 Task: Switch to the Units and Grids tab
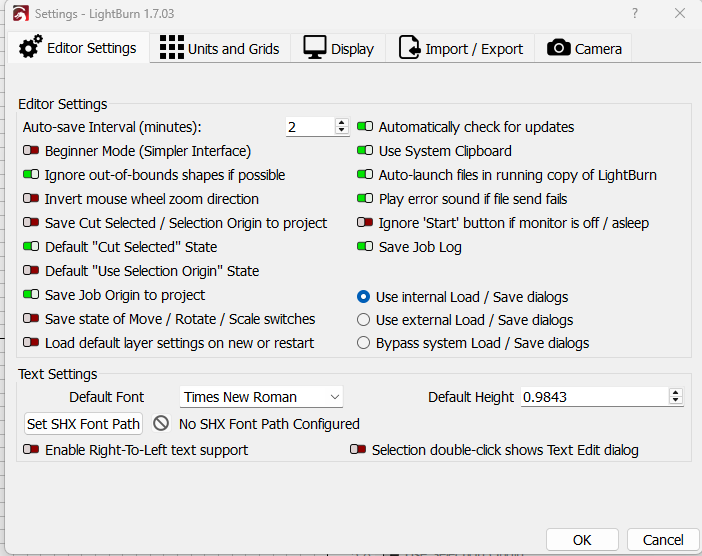[x=220, y=48]
